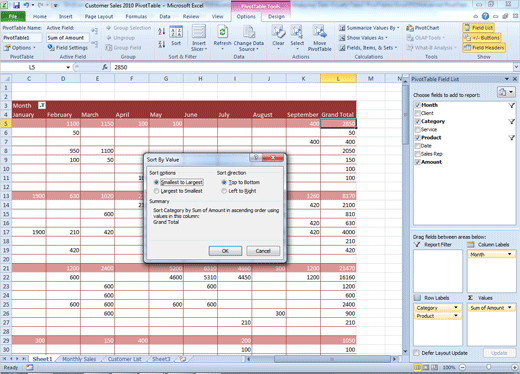This screenshot has width=520, height=374.
Task: Select Smallest to Largest radio button
Action: click(x=156, y=182)
